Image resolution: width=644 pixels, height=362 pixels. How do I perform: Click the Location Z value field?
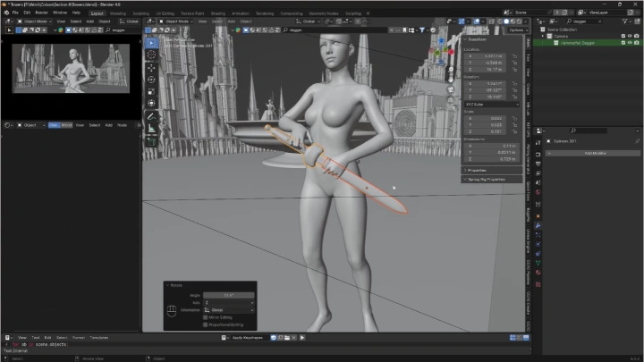(486, 70)
